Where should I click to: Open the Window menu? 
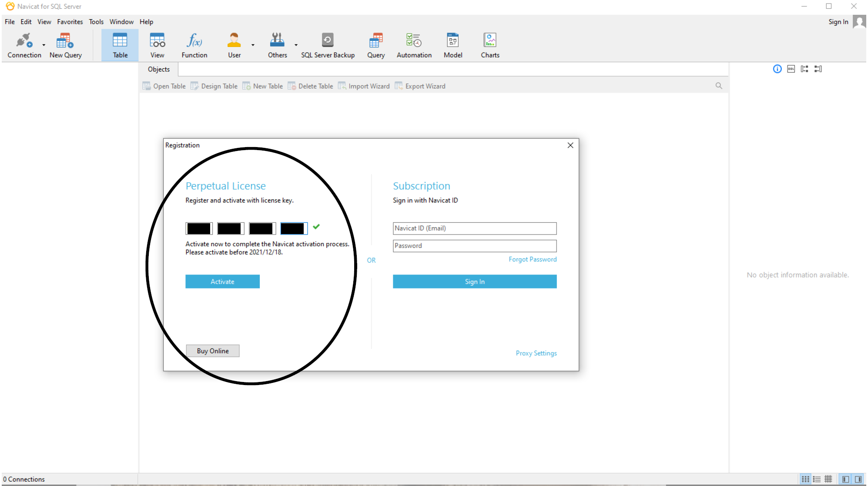coord(121,22)
